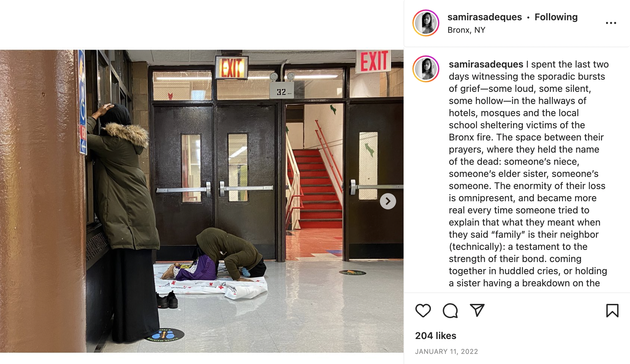Open samirasadeques profile picture in header

(426, 23)
